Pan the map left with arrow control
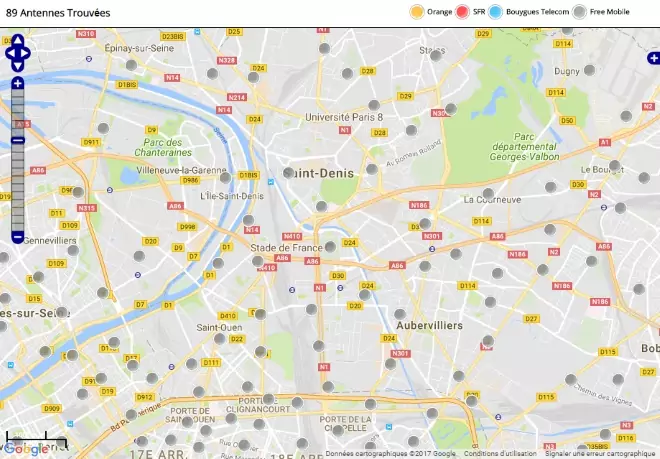The image size is (660, 459). (x=11, y=53)
